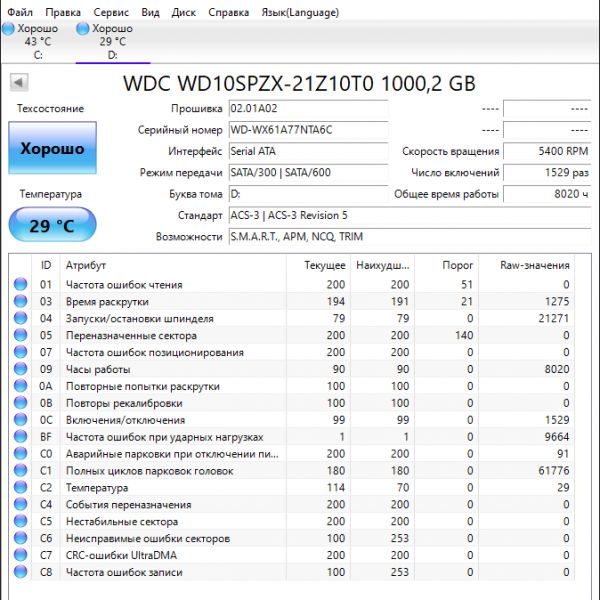Click status orb for attribute C7
Image resolution: width=600 pixels, height=600 pixels.
click(20, 555)
